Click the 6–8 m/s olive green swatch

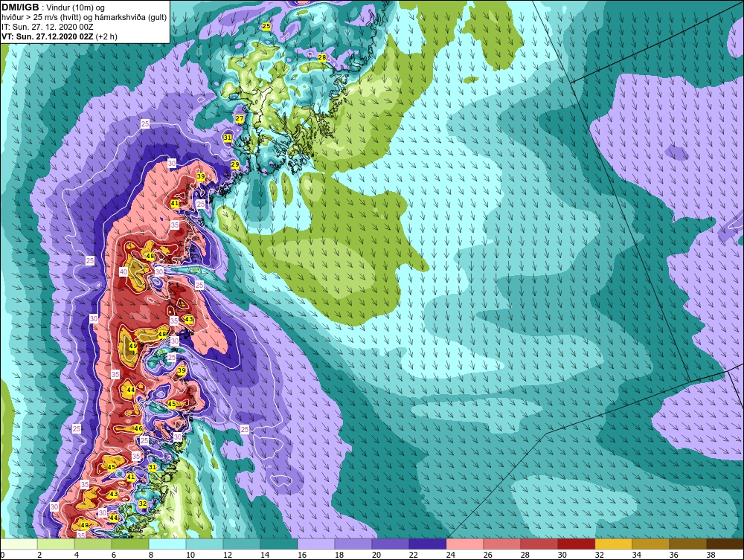point(130,544)
